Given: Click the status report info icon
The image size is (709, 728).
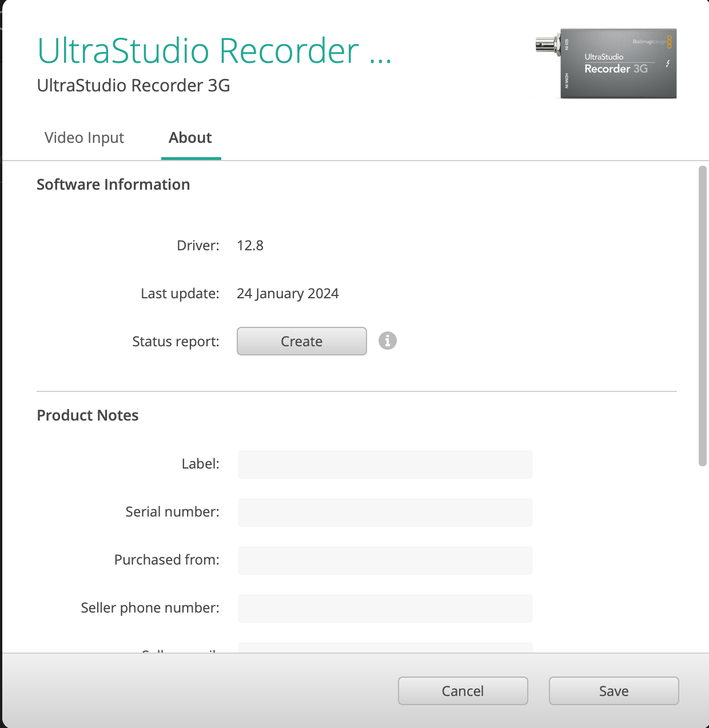Looking at the screenshot, I should (x=388, y=341).
